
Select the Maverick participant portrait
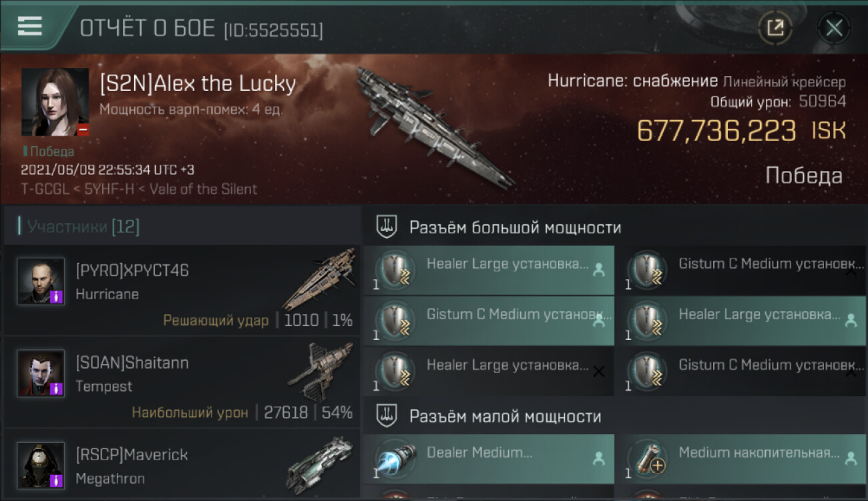[41, 465]
